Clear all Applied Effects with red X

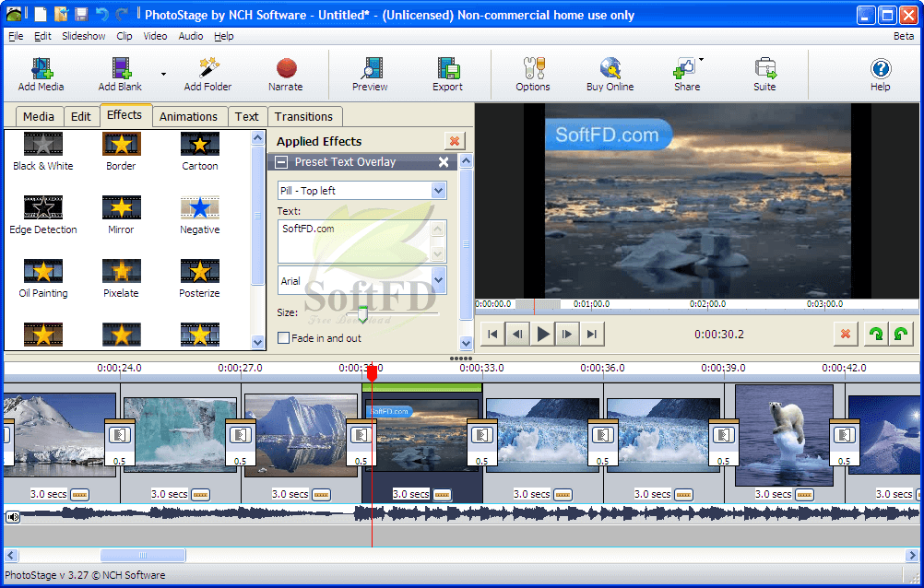tap(455, 141)
